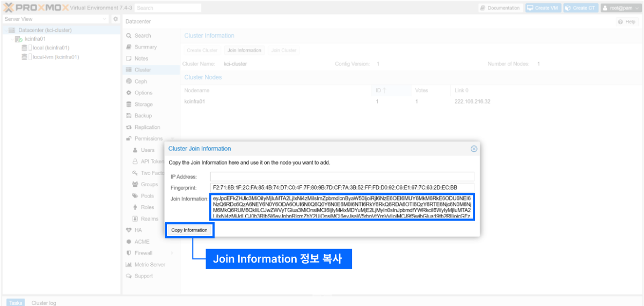Click the IP Address input field
This screenshot has width=644, height=306.
(x=342, y=177)
